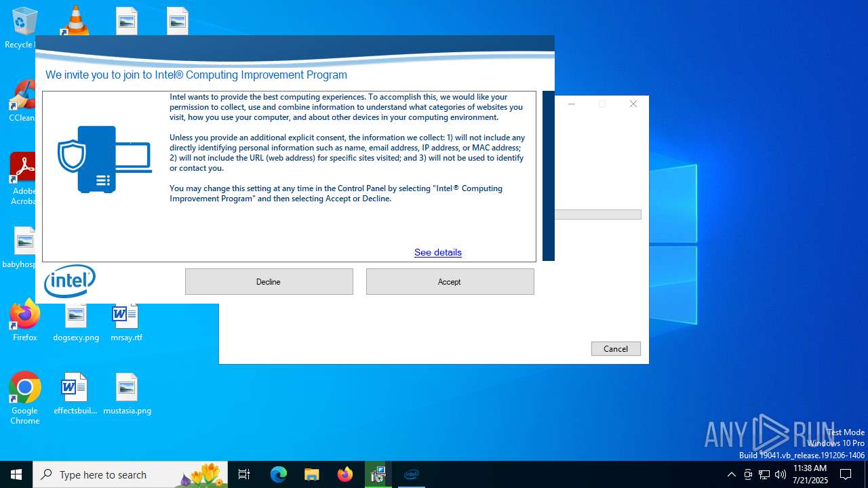Click the dialog heading inviting you to join
Screen dimensions: 868x488
click(196, 75)
